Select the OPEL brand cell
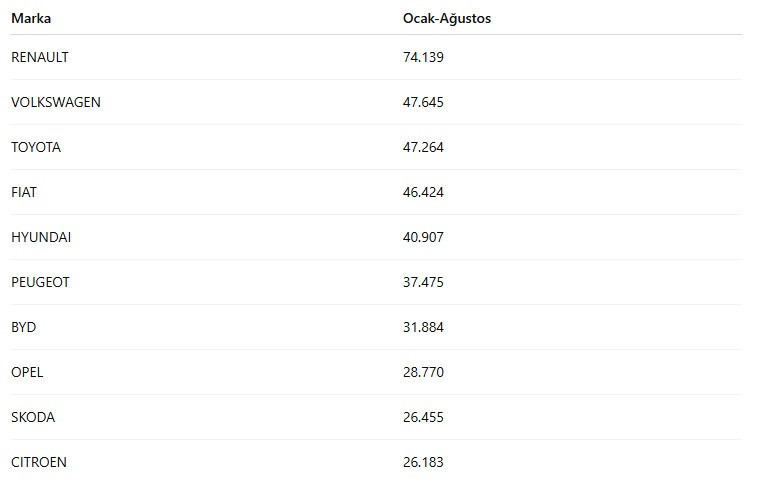 click(x=27, y=372)
